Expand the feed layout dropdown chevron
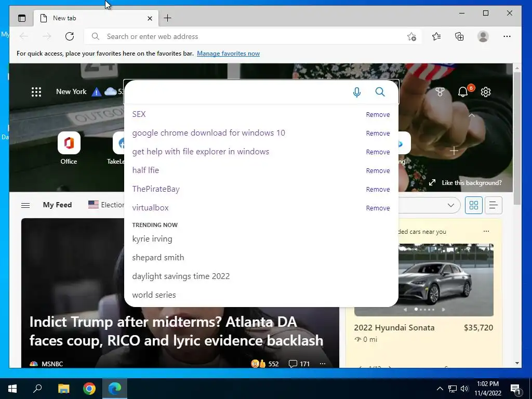This screenshot has height=399, width=532. [x=450, y=205]
